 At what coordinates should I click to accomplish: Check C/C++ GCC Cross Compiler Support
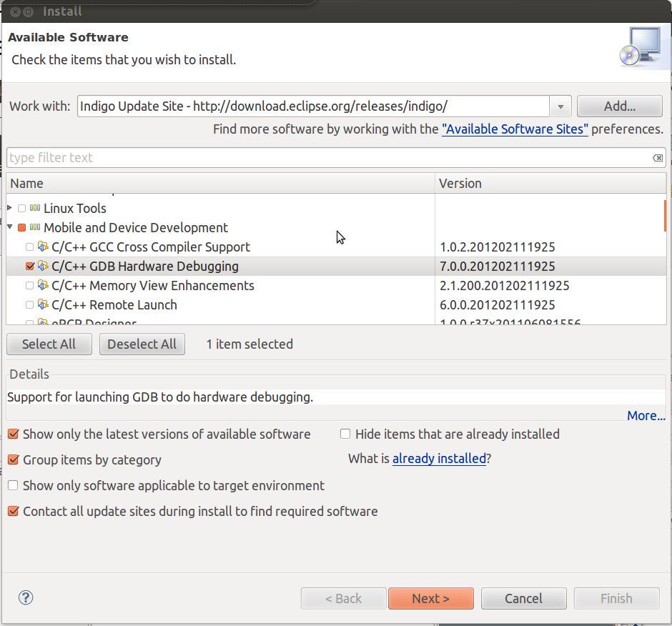(29, 247)
